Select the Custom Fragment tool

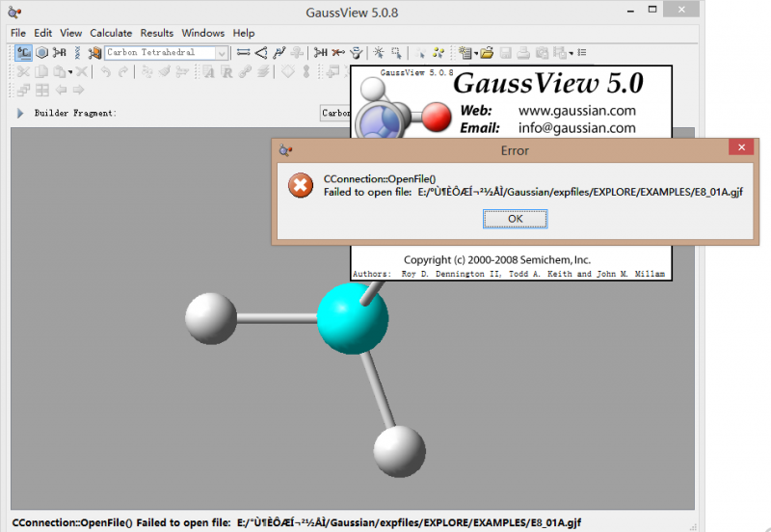94,52
